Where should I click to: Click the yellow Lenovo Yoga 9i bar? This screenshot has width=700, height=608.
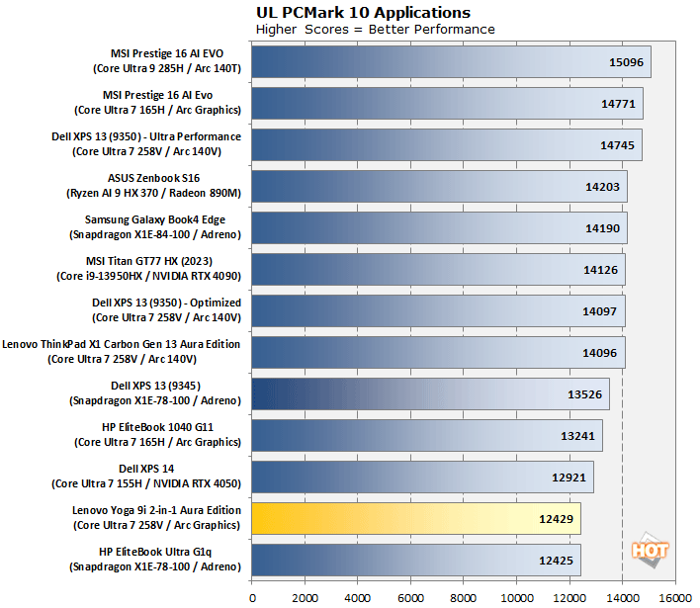point(415,518)
